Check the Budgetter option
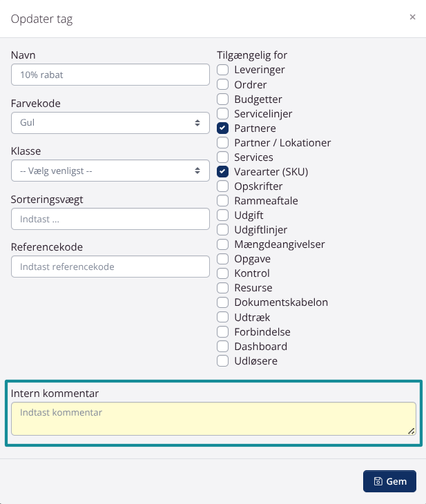This screenshot has width=426, height=504. tap(222, 99)
